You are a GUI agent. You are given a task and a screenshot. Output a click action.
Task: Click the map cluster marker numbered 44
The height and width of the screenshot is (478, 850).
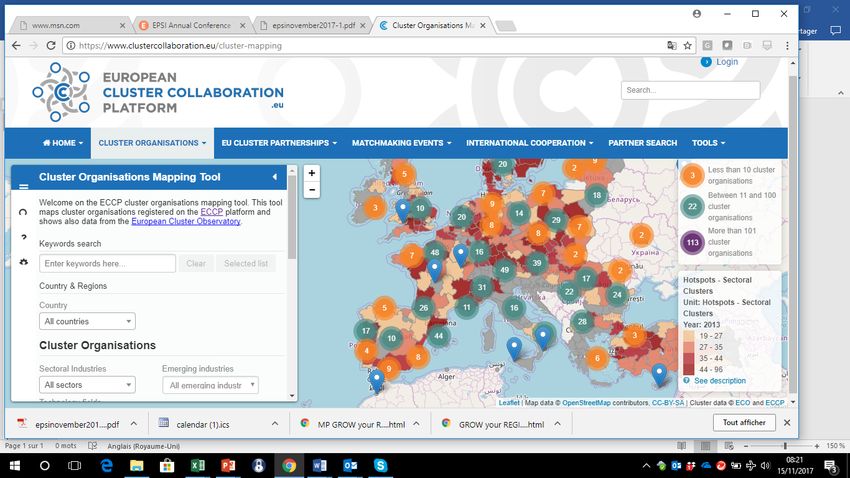click(439, 336)
